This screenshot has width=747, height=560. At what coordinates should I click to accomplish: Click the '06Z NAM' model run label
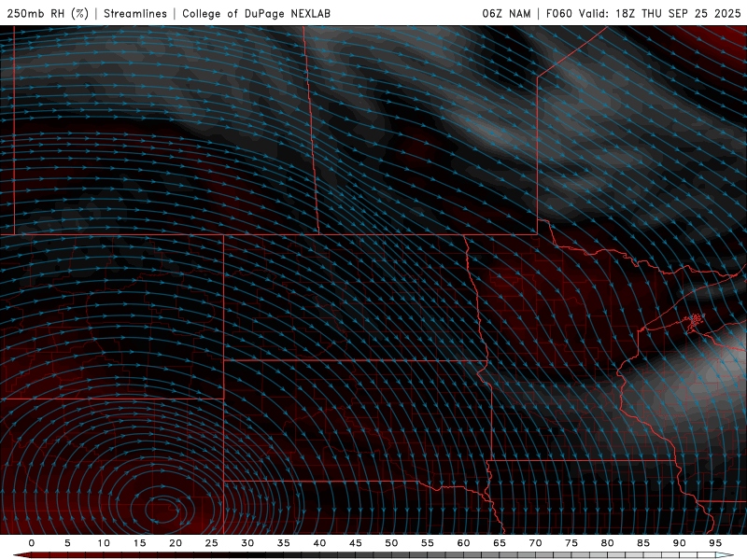pyautogui.click(x=506, y=13)
